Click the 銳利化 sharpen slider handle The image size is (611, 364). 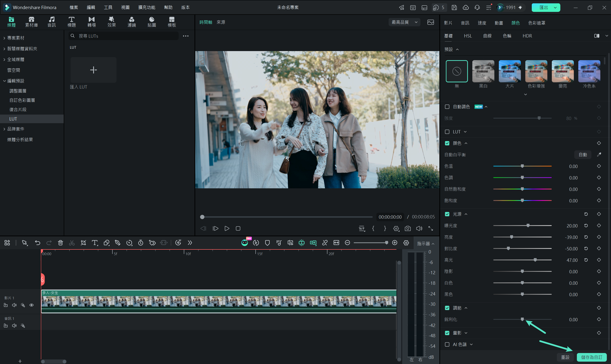[x=522, y=319]
